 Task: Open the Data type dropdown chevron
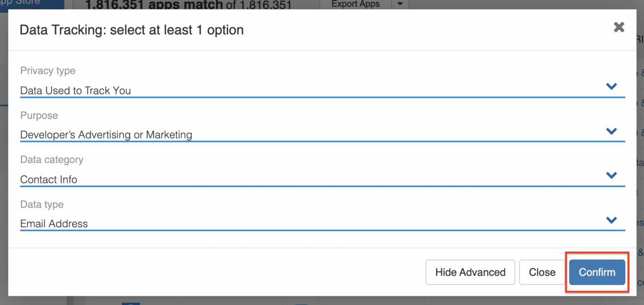tap(611, 220)
